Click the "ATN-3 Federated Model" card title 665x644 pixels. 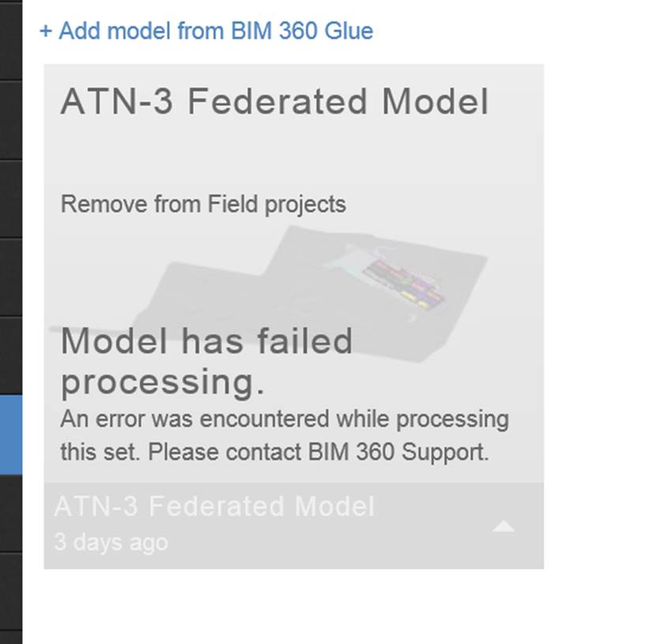coord(275,101)
